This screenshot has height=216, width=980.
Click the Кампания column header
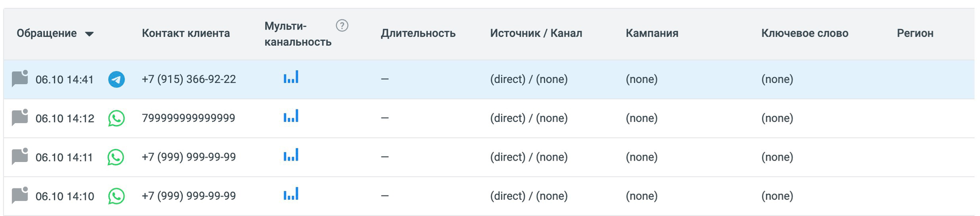(652, 33)
